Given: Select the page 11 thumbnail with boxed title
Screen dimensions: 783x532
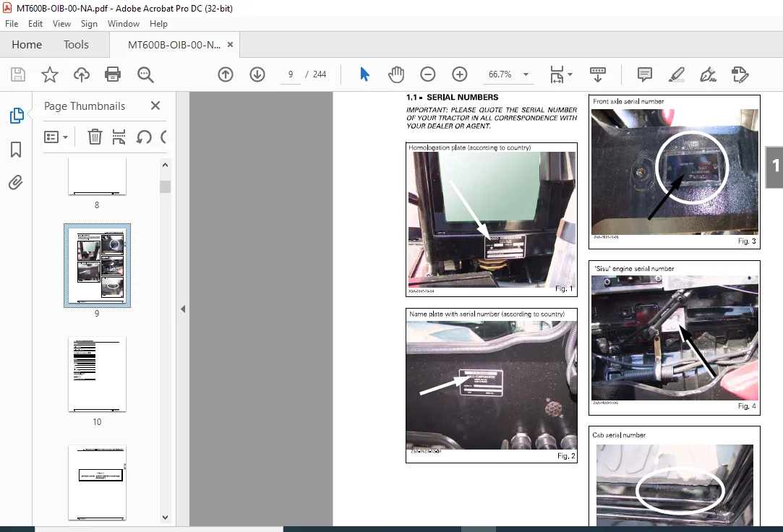Looking at the screenshot, I should pyautogui.click(x=97, y=483).
